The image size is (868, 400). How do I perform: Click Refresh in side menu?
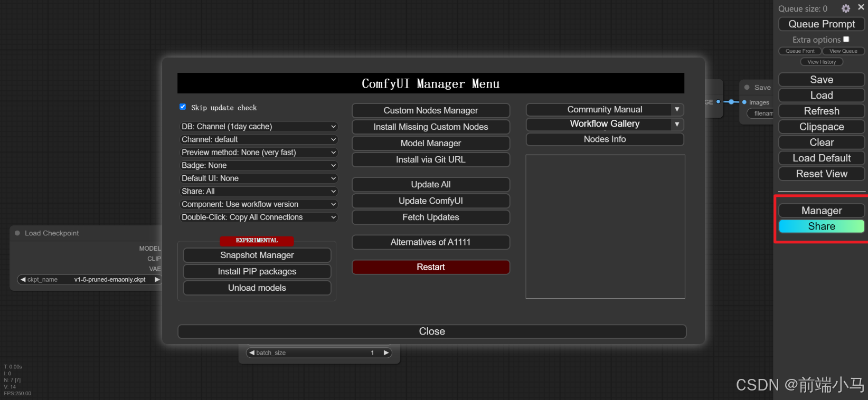(822, 111)
